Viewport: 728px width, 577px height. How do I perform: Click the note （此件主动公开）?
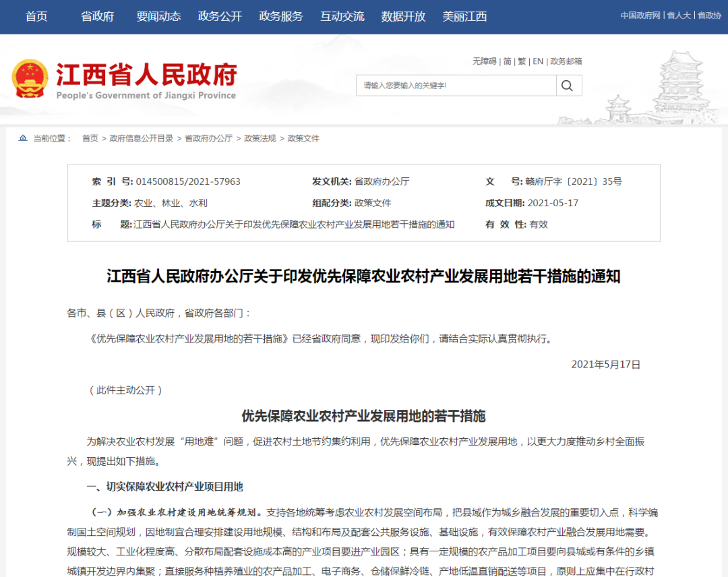coord(125,390)
